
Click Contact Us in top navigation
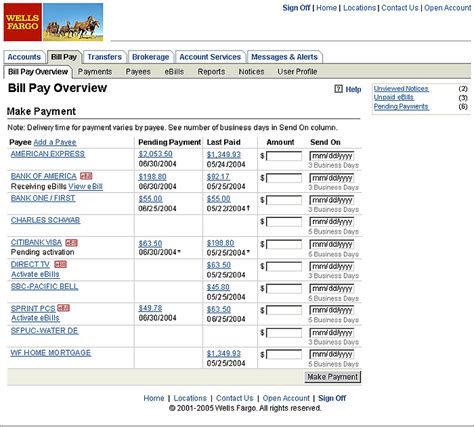[400, 8]
